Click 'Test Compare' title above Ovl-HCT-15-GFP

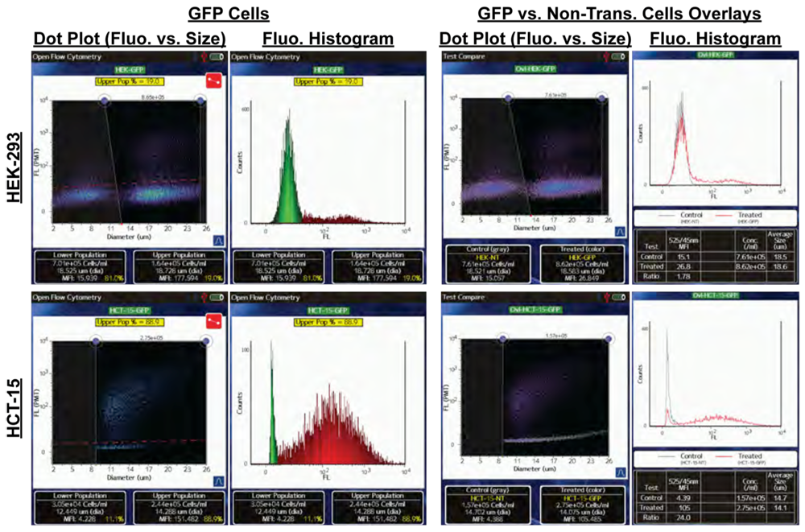point(464,297)
